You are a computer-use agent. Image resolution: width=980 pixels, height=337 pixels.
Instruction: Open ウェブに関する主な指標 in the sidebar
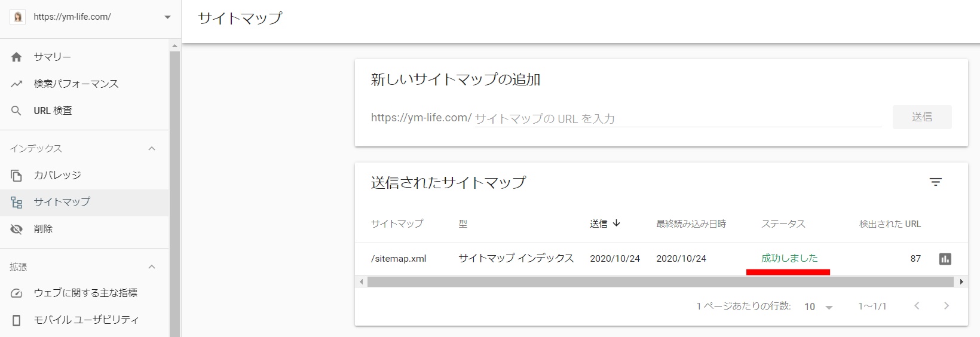pos(84,293)
